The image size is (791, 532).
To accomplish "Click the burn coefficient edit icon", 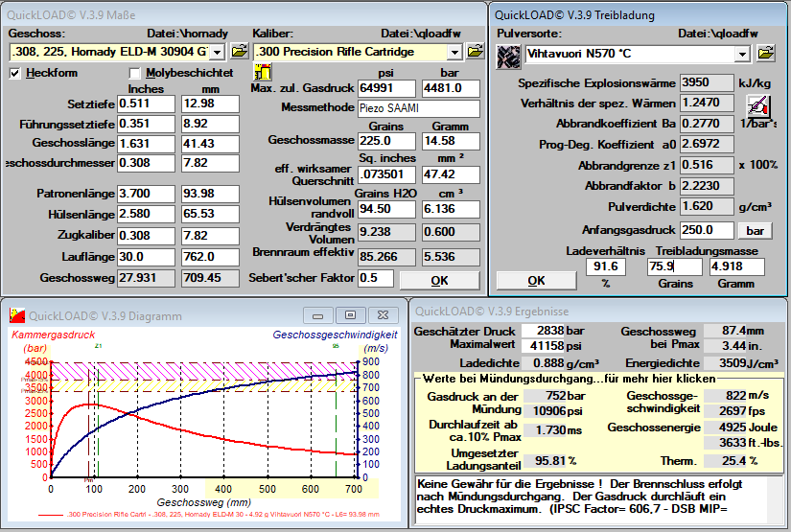I will coord(757,104).
